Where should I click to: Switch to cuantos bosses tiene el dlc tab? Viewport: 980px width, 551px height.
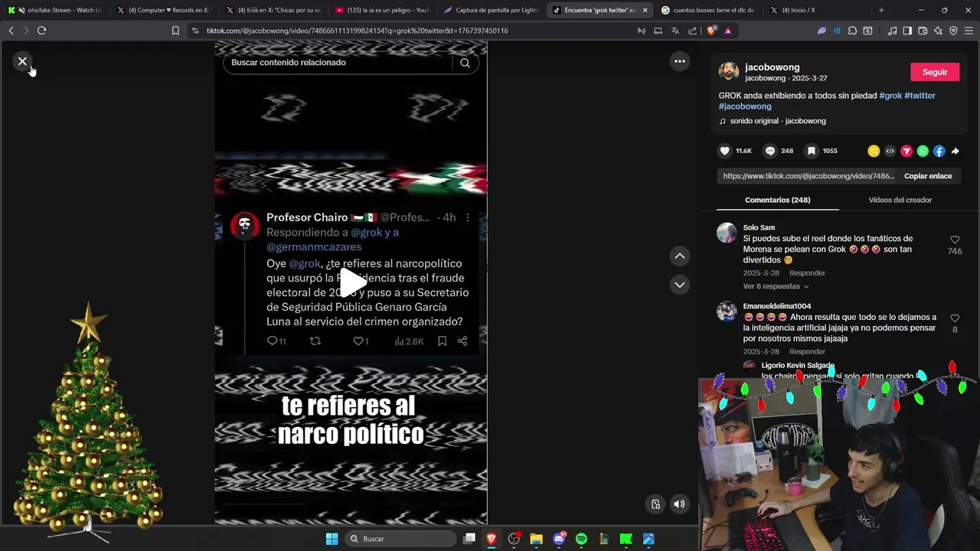(x=709, y=10)
